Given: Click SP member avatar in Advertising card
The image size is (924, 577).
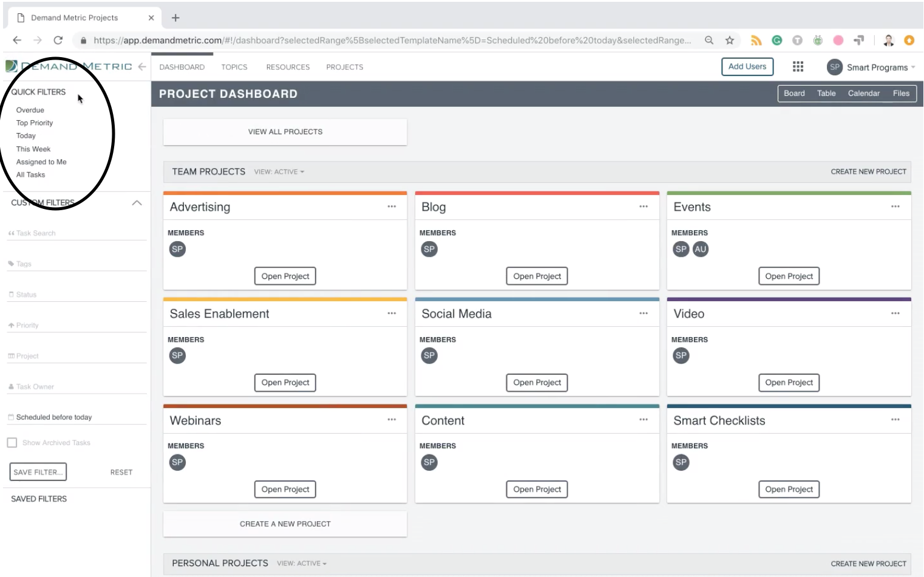Looking at the screenshot, I should click(177, 249).
